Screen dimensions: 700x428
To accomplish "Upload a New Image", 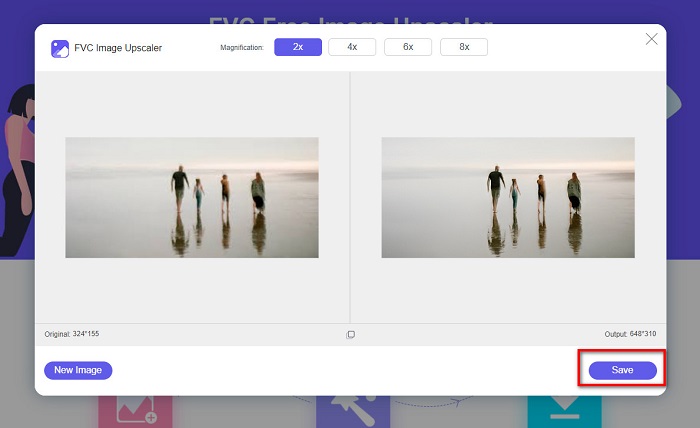I will pos(78,370).
